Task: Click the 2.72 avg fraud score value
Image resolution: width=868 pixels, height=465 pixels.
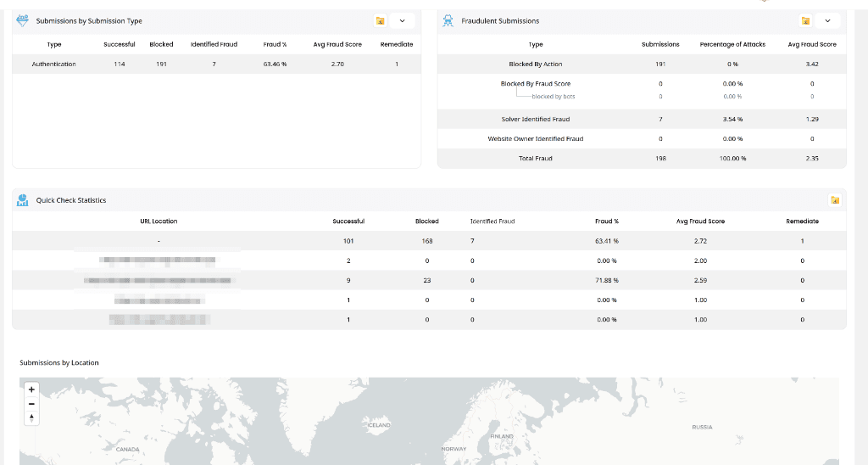Action: pyautogui.click(x=700, y=241)
